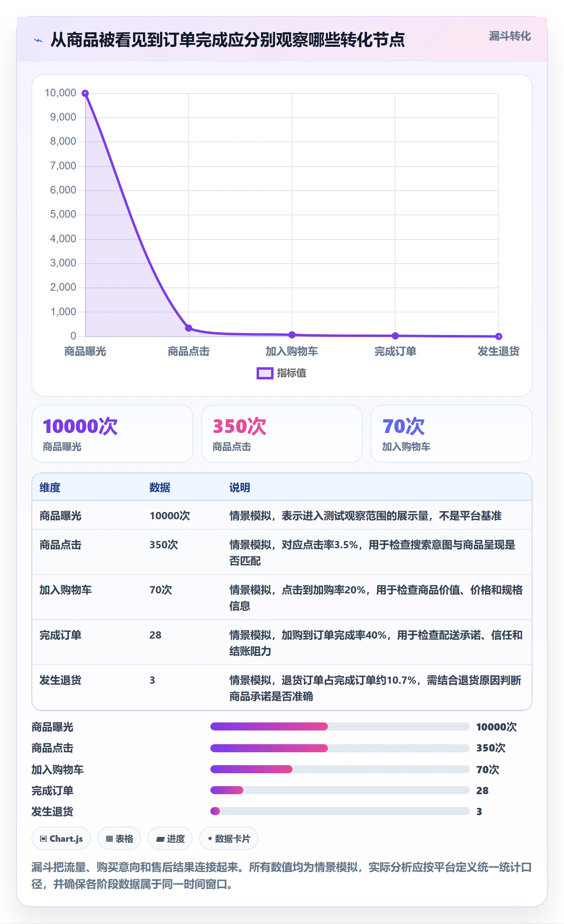The width and height of the screenshot is (564, 924).
Task: Click the description mentioning 点击率3.5%
Action: pyautogui.click(x=372, y=553)
